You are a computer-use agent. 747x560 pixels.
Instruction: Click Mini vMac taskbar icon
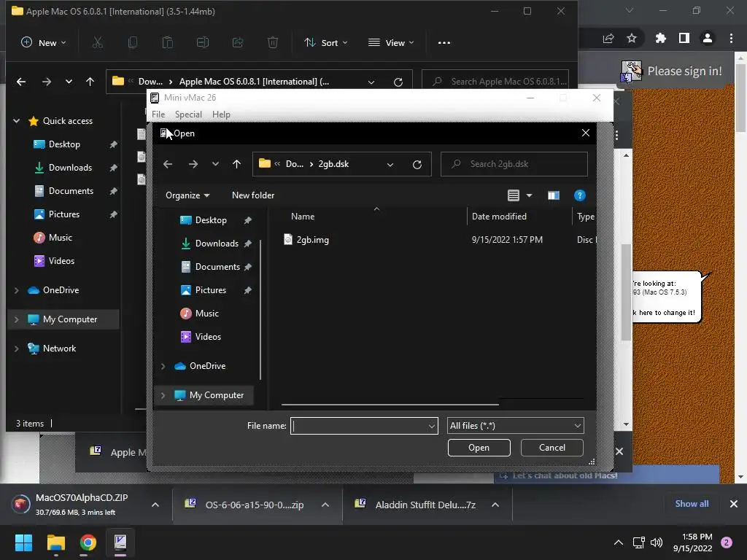point(120,542)
